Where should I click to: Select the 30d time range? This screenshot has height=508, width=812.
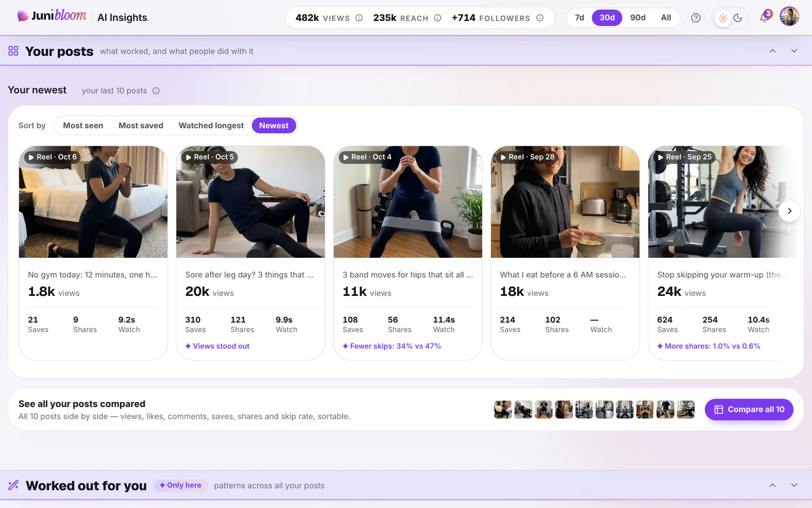(607, 18)
